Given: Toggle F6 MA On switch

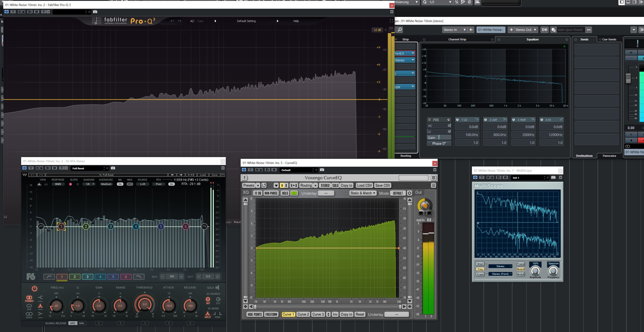Looking at the screenshot, I should (x=120, y=184).
